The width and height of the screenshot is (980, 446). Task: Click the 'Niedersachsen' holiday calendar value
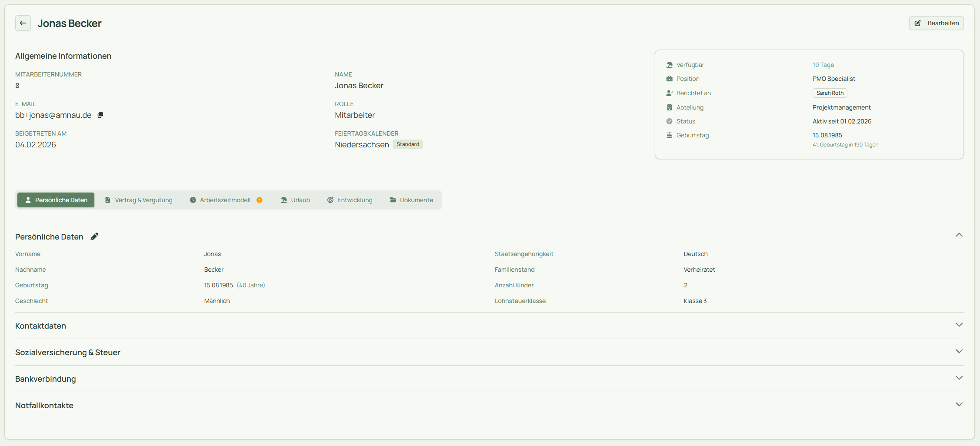[x=362, y=145]
